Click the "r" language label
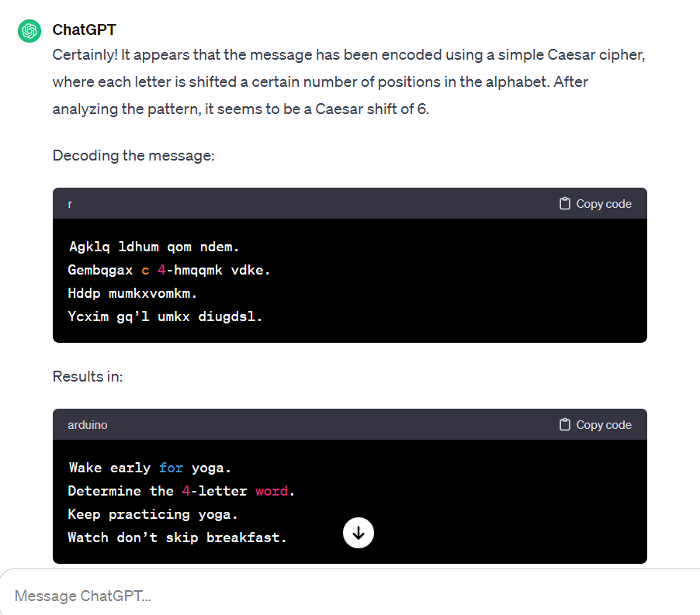 tap(70, 204)
